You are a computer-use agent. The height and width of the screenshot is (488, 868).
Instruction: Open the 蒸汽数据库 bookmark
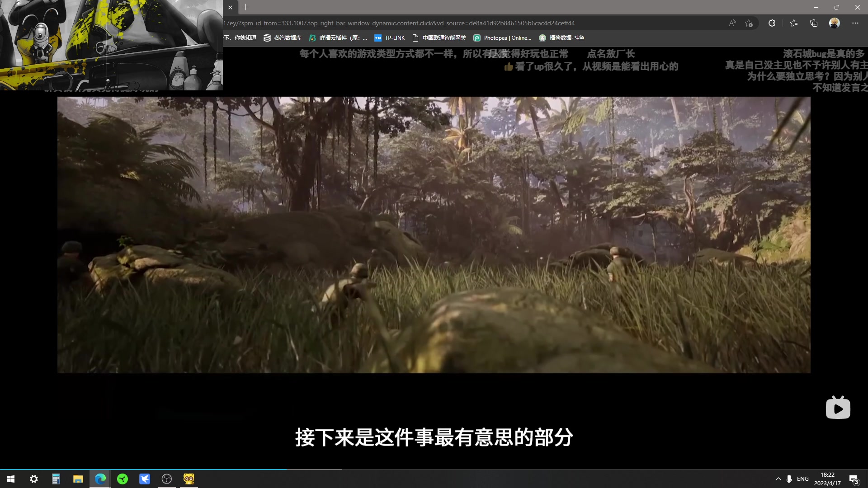(x=283, y=38)
